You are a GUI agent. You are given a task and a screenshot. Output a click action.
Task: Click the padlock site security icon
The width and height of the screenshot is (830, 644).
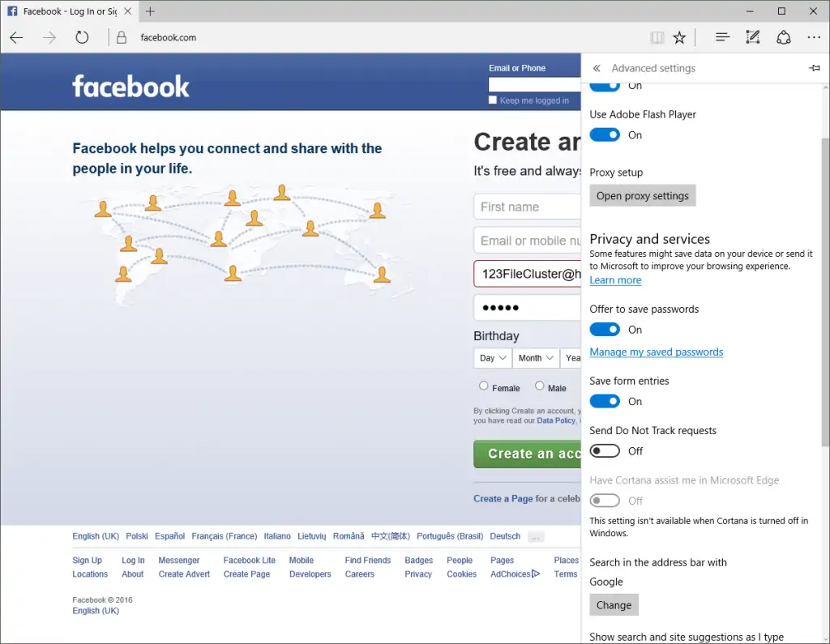(x=122, y=37)
